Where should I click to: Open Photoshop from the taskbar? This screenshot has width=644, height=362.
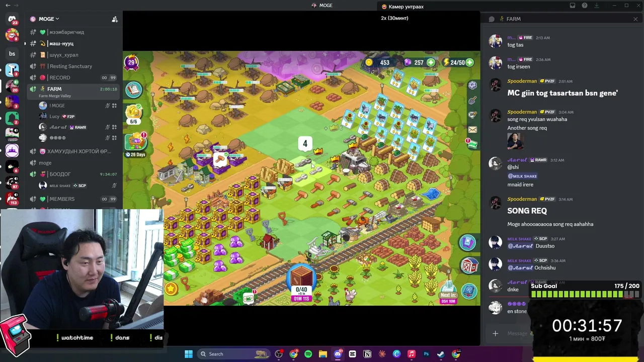(x=426, y=354)
